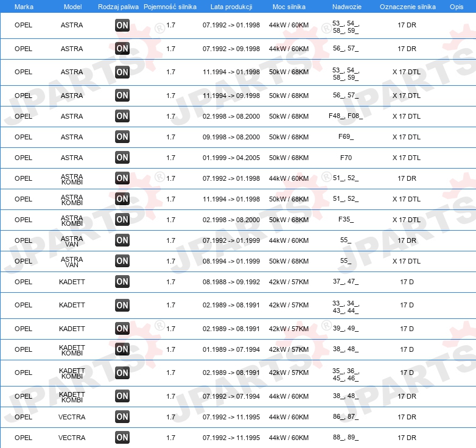Click the Opis column header

[x=457, y=7]
